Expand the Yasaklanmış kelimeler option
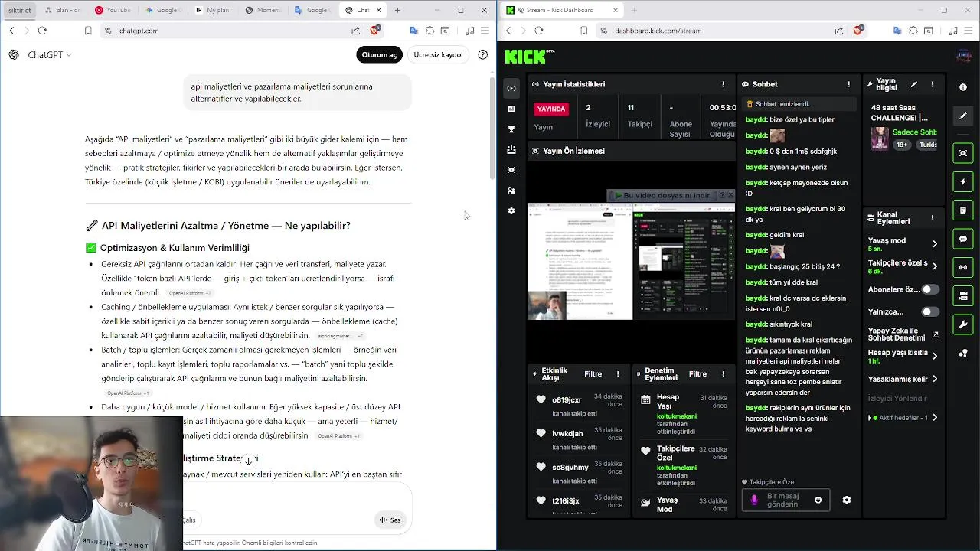The height and width of the screenshot is (551, 980). (935, 379)
